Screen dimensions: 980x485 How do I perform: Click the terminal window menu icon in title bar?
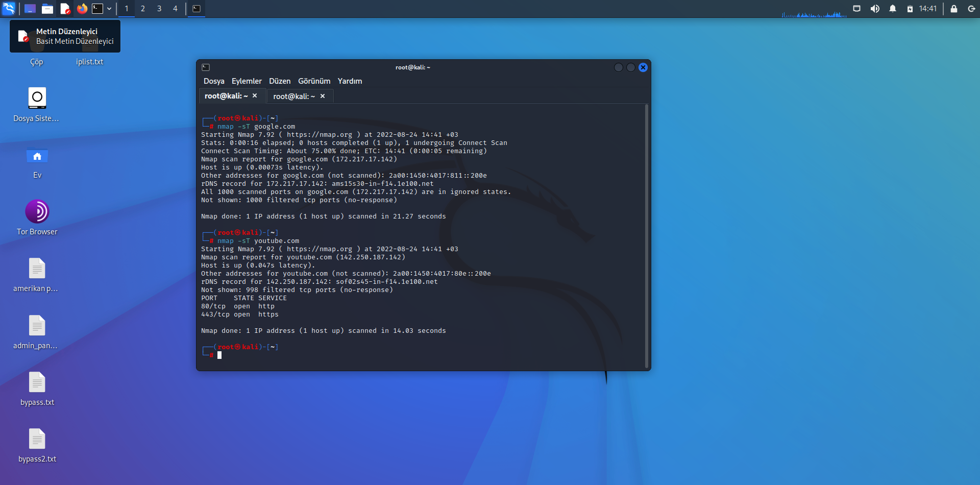click(x=206, y=67)
